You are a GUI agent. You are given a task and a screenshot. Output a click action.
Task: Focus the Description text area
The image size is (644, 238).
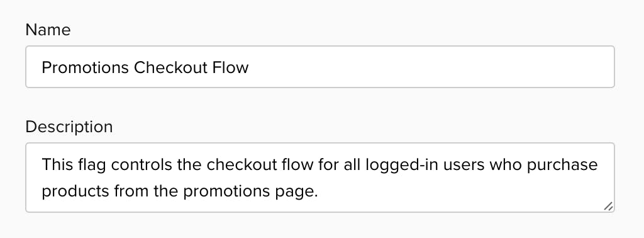[x=320, y=178]
